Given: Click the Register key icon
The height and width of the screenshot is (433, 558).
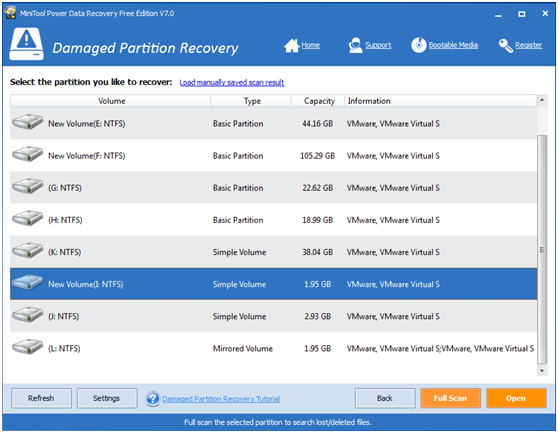Looking at the screenshot, I should coord(506,46).
